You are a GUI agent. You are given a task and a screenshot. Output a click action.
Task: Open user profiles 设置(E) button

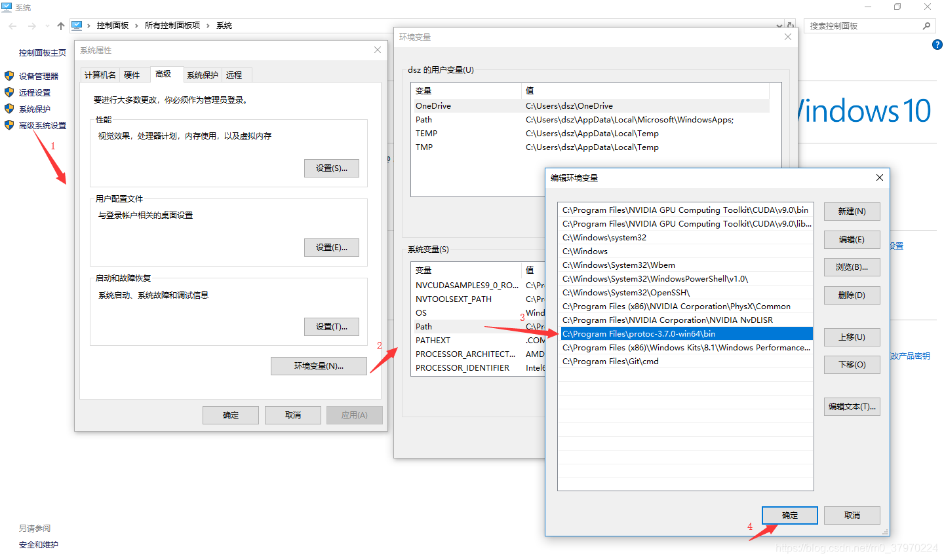pyautogui.click(x=332, y=248)
